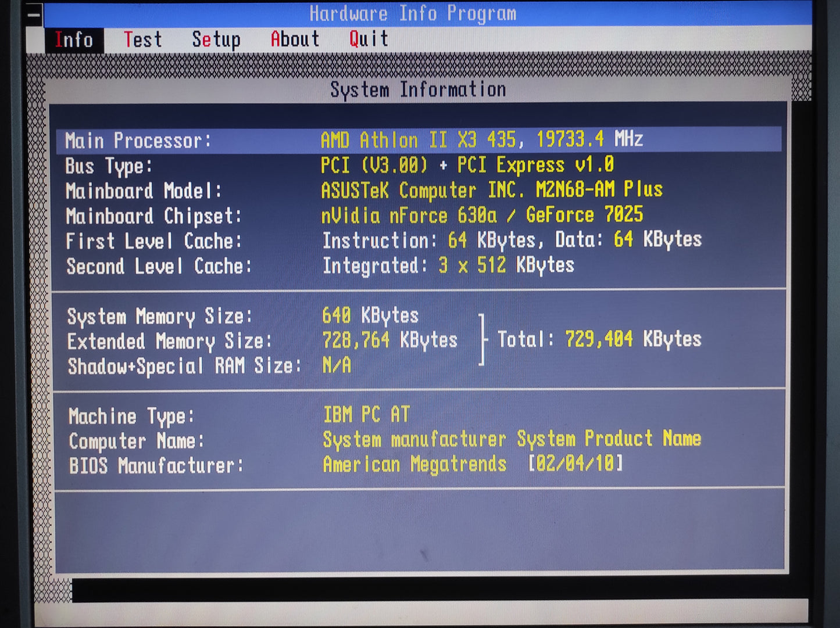This screenshot has width=840, height=628.
Task: Open the Test menu
Action: tap(142, 40)
